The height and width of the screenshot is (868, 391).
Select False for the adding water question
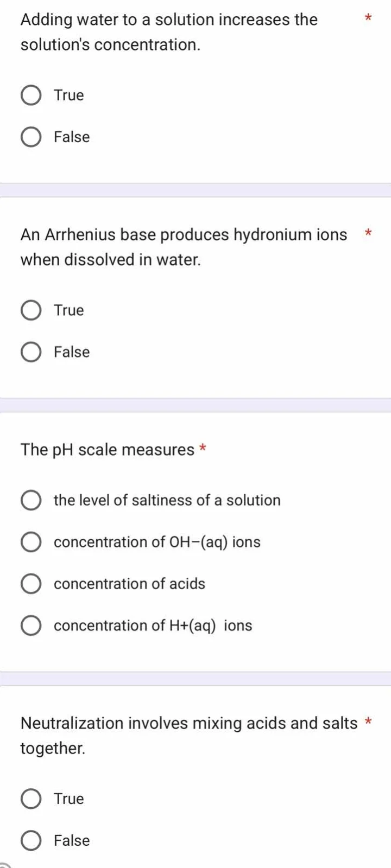(x=31, y=137)
